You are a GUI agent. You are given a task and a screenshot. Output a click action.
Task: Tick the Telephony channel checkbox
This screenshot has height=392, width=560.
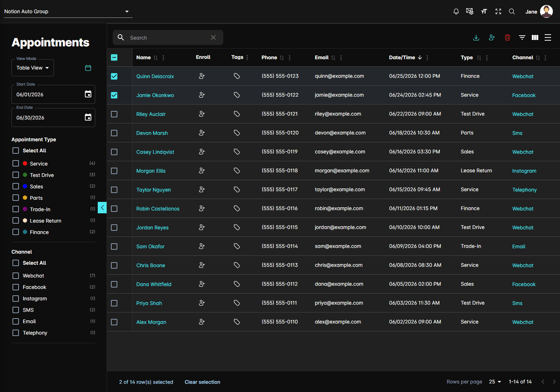16,333
